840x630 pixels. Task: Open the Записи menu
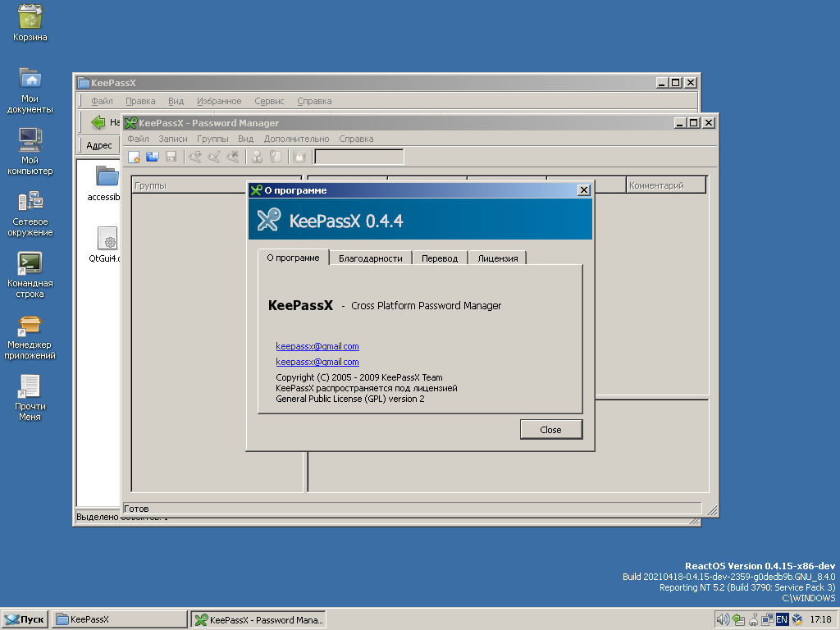click(x=173, y=139)
